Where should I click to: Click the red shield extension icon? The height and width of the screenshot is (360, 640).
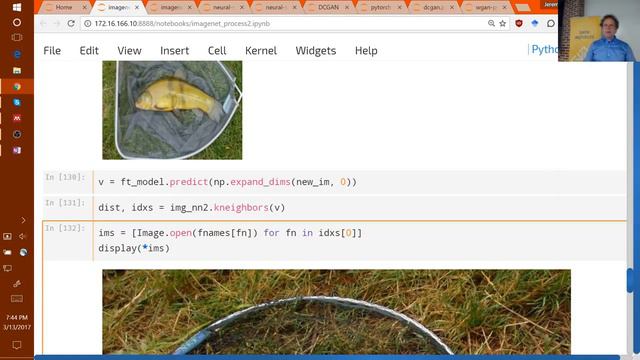519,23
